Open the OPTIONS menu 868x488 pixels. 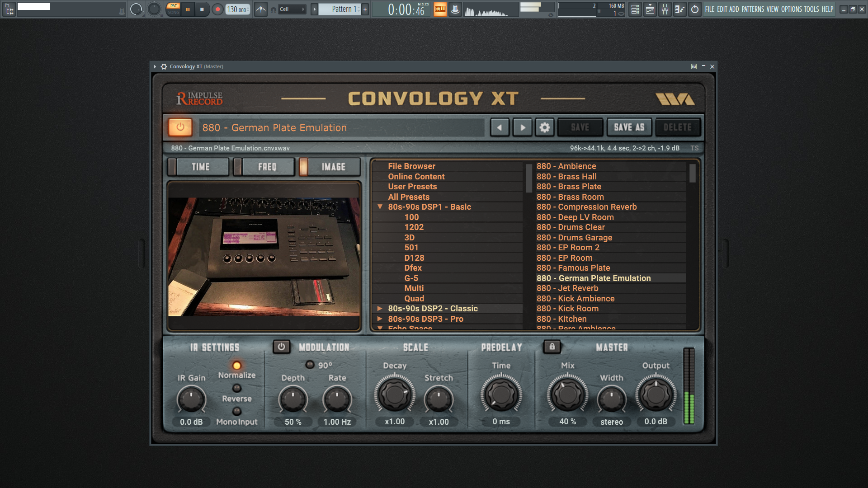click(791, 9)
